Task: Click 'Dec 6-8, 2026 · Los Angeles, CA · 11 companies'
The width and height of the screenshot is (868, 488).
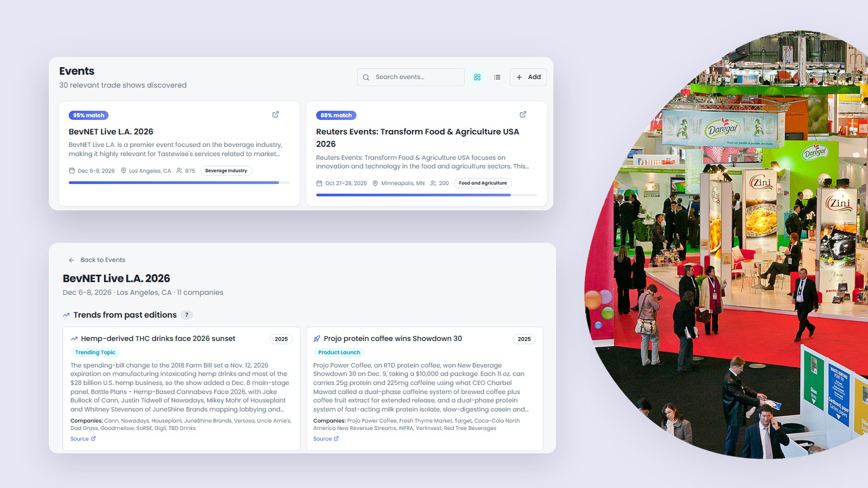Action: 143,292
